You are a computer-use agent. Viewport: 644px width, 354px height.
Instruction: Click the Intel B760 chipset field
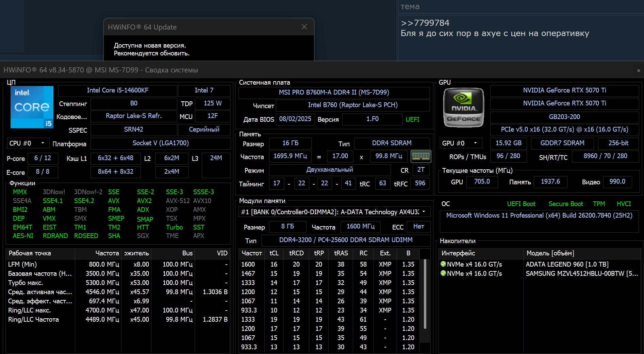tap(353, 105)
